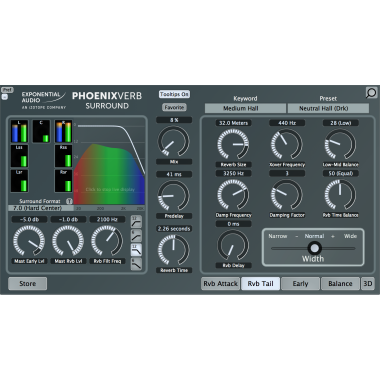Click the 0 ms Rvb Delay value field
The height and width of the screenshot is (380, 380).
(233, 224)
